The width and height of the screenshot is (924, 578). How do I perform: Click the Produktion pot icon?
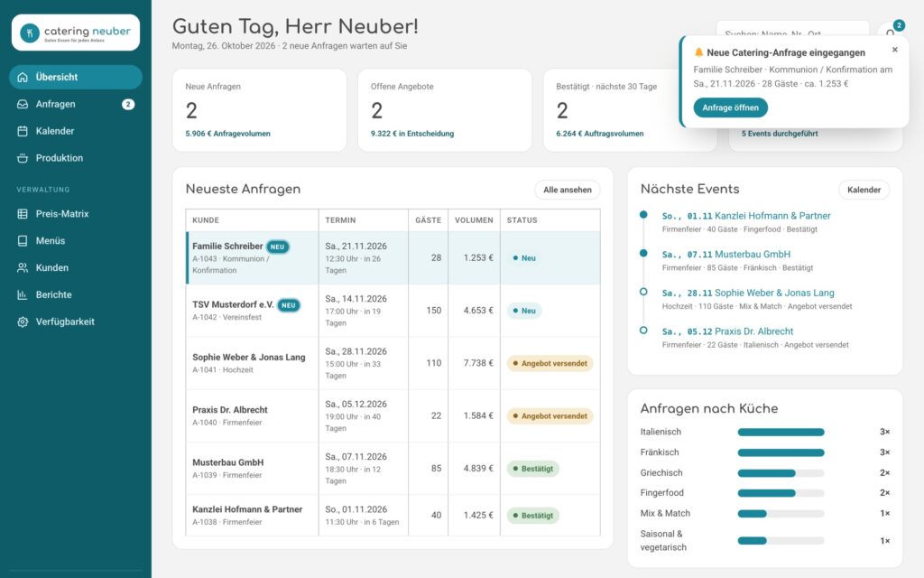pos(23,158)
